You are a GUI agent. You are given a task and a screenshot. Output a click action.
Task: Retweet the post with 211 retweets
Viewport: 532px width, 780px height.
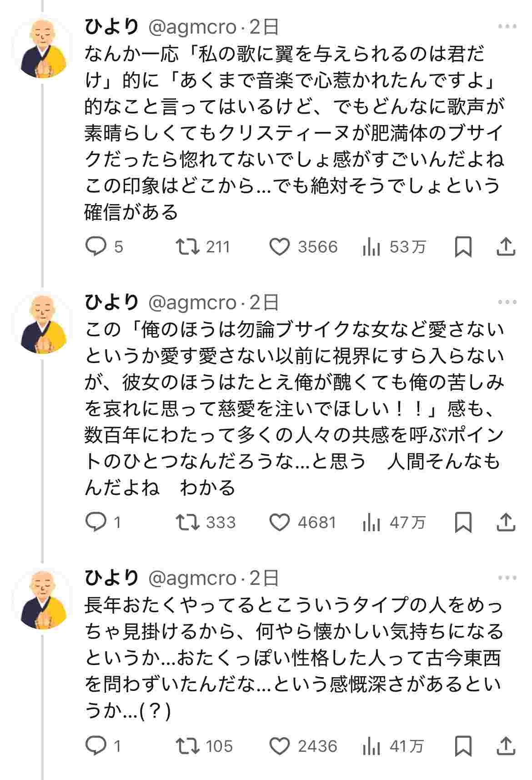(x=188, y=247)
